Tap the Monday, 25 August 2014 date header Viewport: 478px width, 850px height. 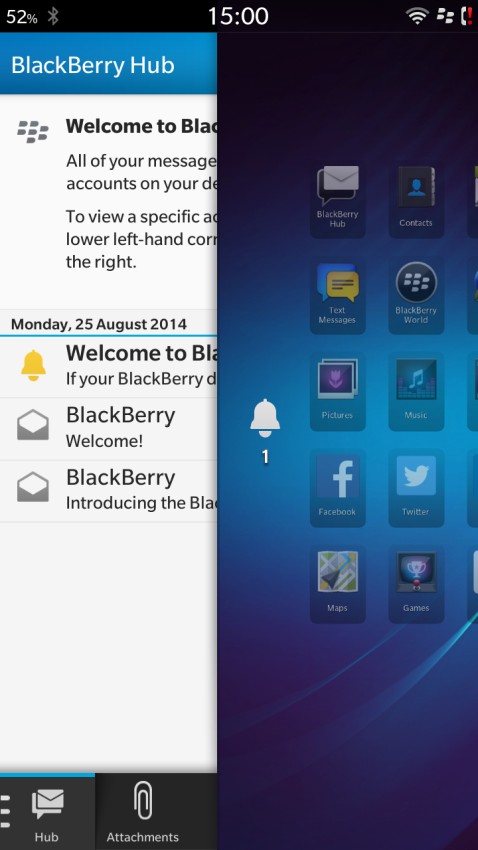click(x=99, y=324)
